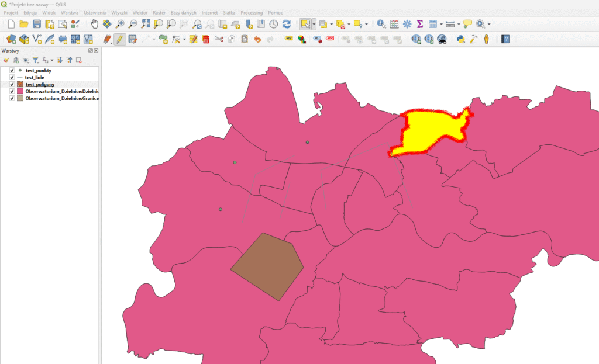Open the Python console
The width and height of the screenshot is (599, 364).
(461, 39)
